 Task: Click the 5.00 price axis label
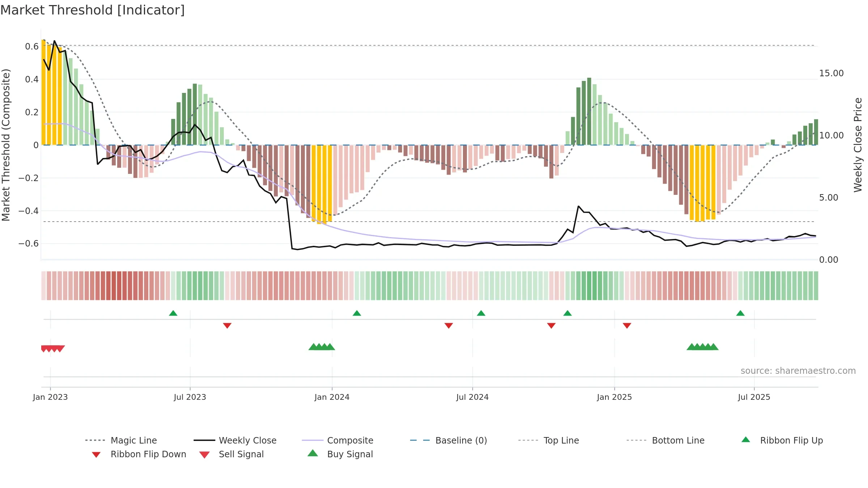point(829,197)
